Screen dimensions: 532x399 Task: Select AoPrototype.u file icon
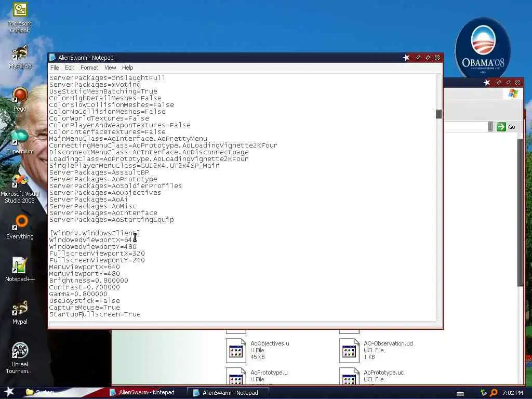(236, 376)
